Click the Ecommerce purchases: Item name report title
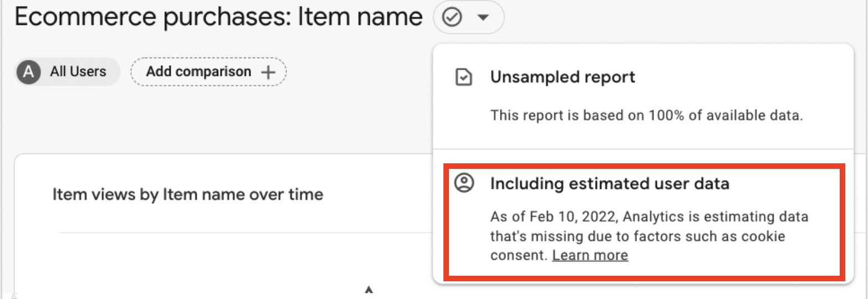Image resolution: width=868 pixels, height=299 pixels. (x=218, y=18)
